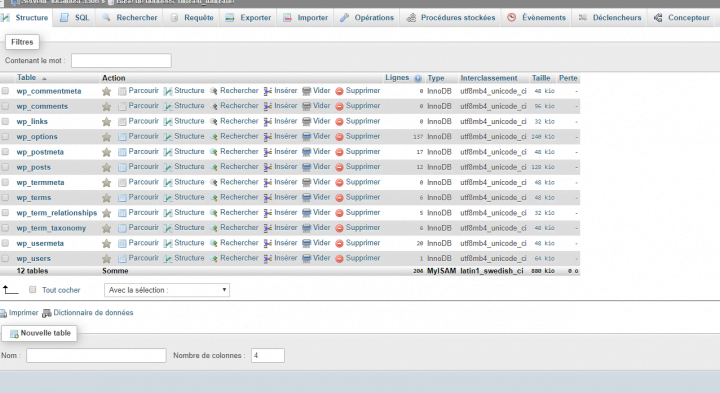Click the Importer tab icon
The width and height of the screenshot is (720, 393).
click(287, 18)
